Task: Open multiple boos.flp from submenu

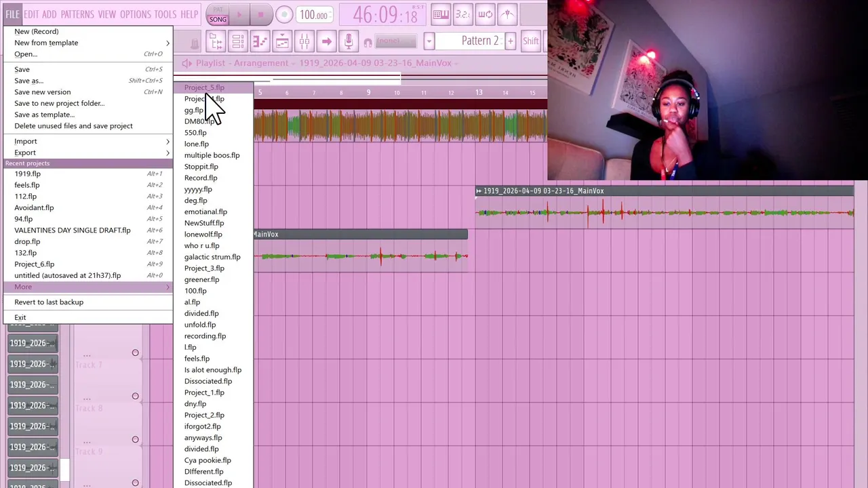Action: 213,155
